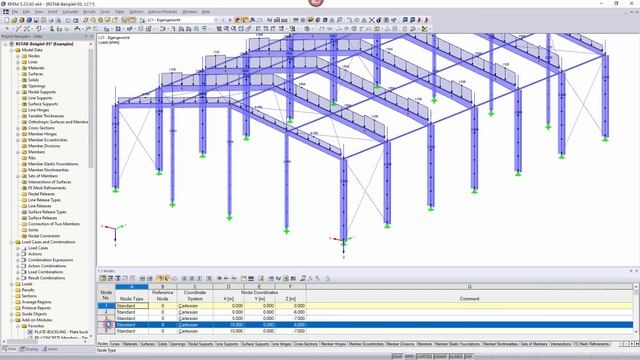Screen dimensions: 640x360
Task: Switch to the Cross-Sections table tab
Action: coord(305,344)
